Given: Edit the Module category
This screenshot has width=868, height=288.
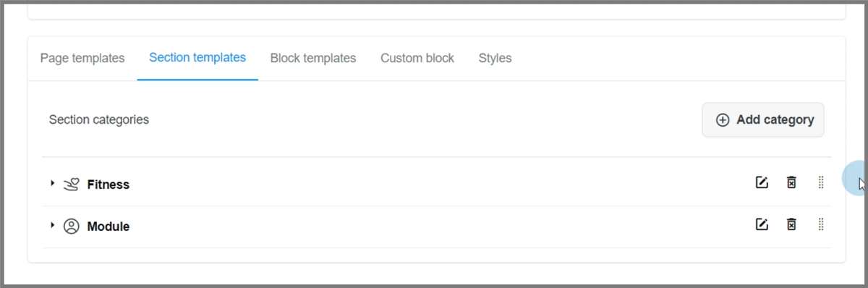Looking at the screenshot, I should (762, 224).
